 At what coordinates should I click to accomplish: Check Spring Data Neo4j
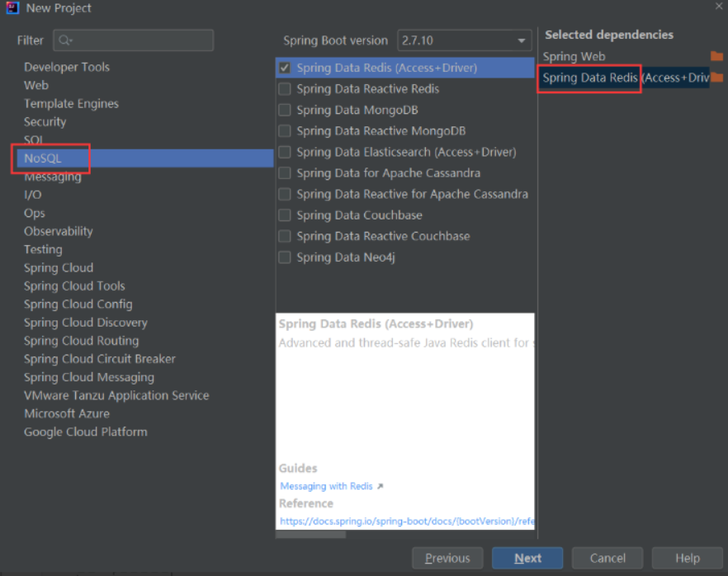[285, 257]
